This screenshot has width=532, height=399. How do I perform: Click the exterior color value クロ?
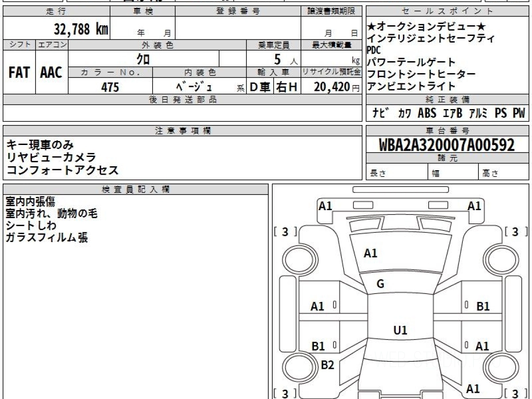[x=143, y=59]
